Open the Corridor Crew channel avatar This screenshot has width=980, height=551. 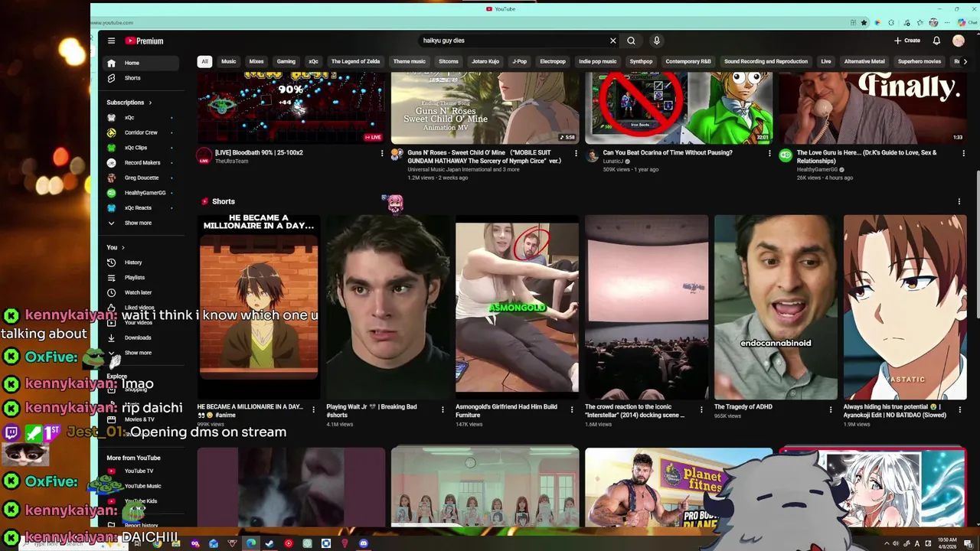pyautogui.click(x=111, y=132)
